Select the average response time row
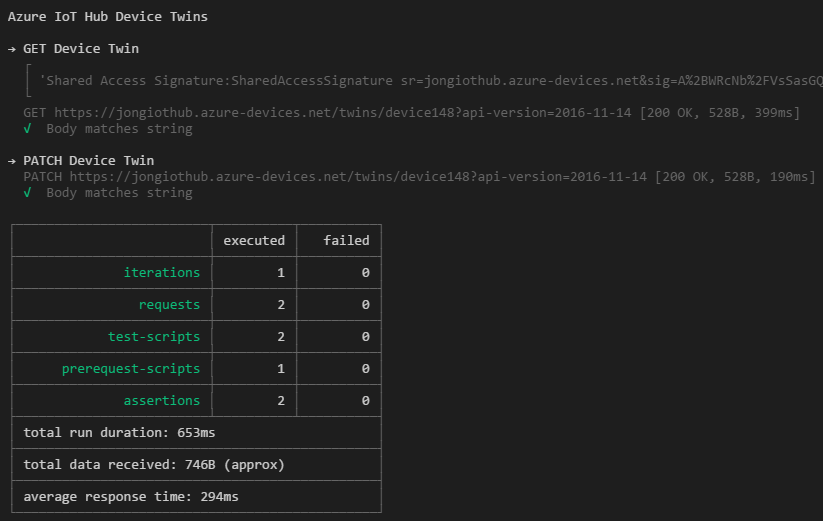This screenshot has width=823, height=521. 131,497
